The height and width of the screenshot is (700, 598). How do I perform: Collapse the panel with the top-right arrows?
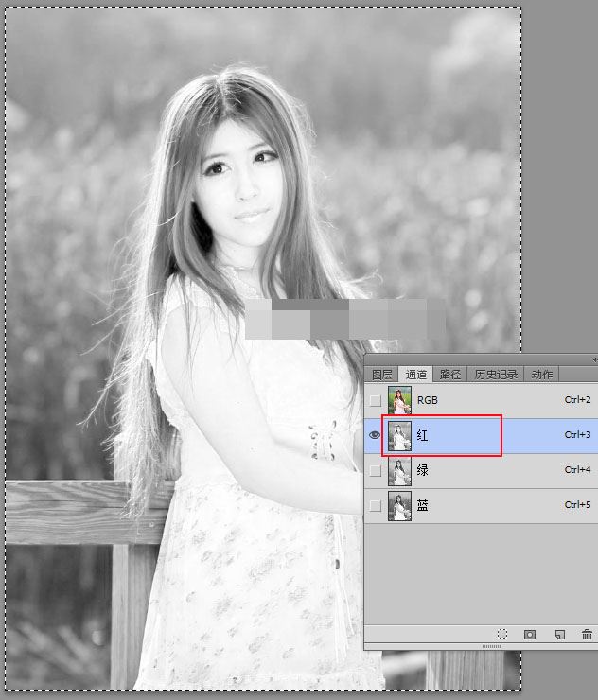point(595,359)
